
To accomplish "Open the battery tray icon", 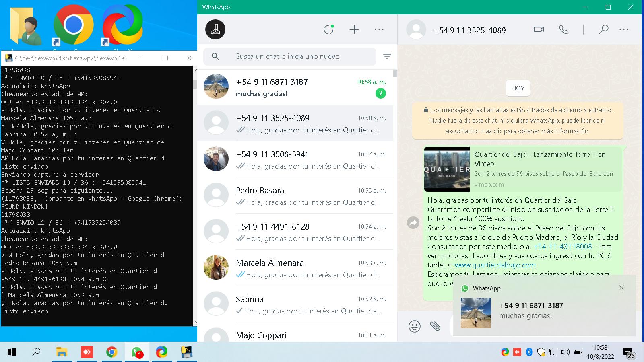I will tap(578, 352).
